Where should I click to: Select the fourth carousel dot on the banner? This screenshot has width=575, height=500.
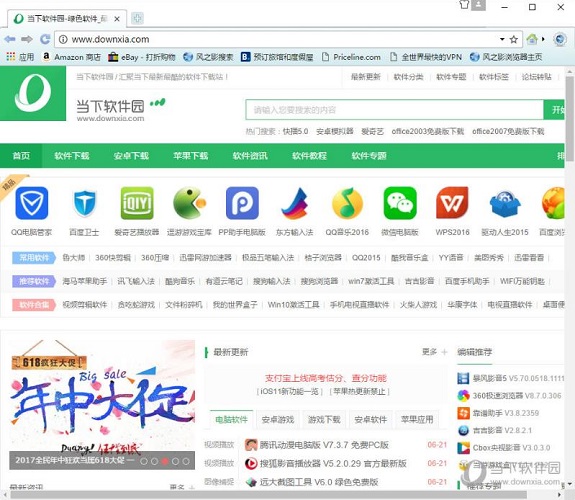click(x=176, y=461)
